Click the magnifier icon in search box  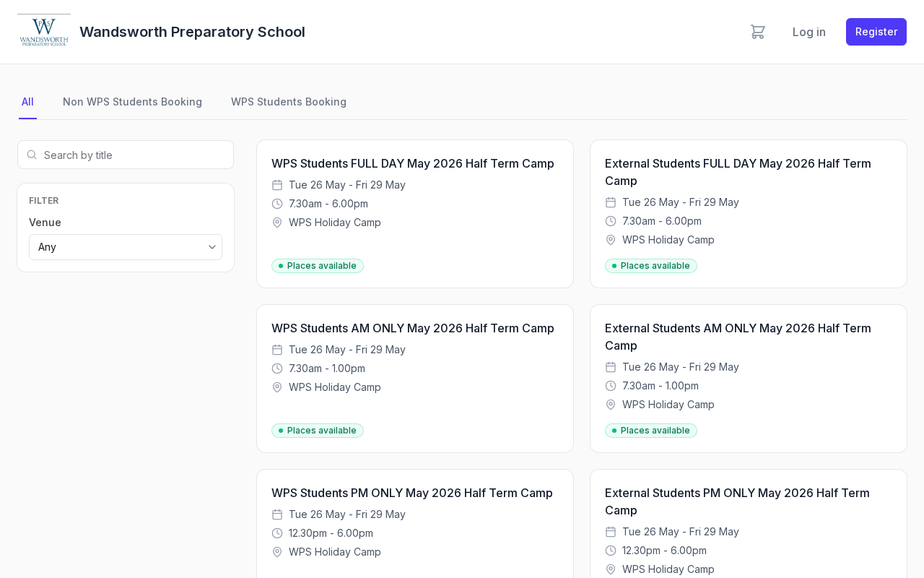(32, 155)
